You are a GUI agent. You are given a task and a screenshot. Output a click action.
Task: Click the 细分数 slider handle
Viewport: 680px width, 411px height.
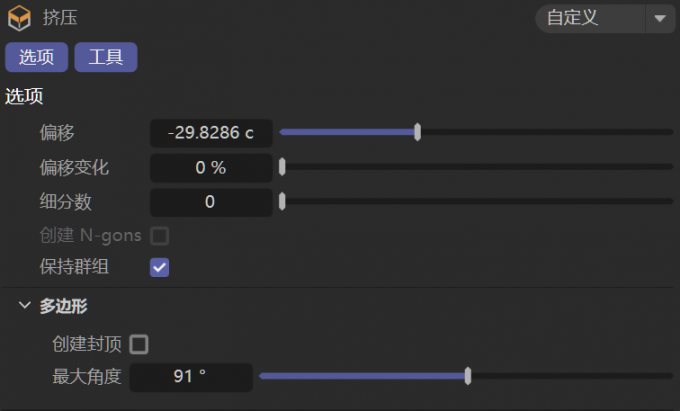(282, 201)
